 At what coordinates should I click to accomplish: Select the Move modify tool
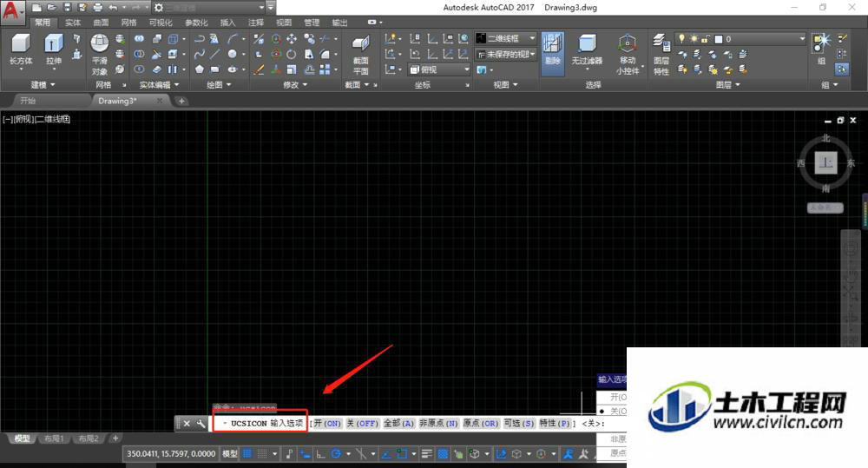[291, 39]
